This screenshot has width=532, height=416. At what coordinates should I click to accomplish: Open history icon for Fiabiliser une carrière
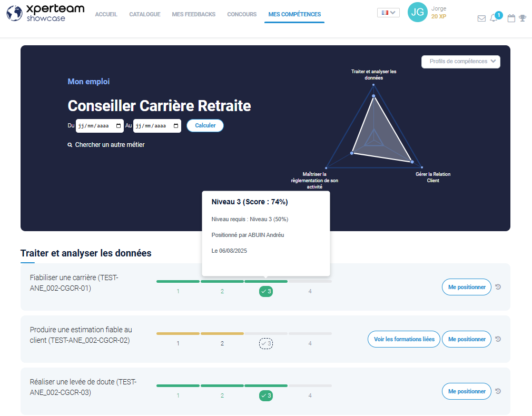point(498,287)
